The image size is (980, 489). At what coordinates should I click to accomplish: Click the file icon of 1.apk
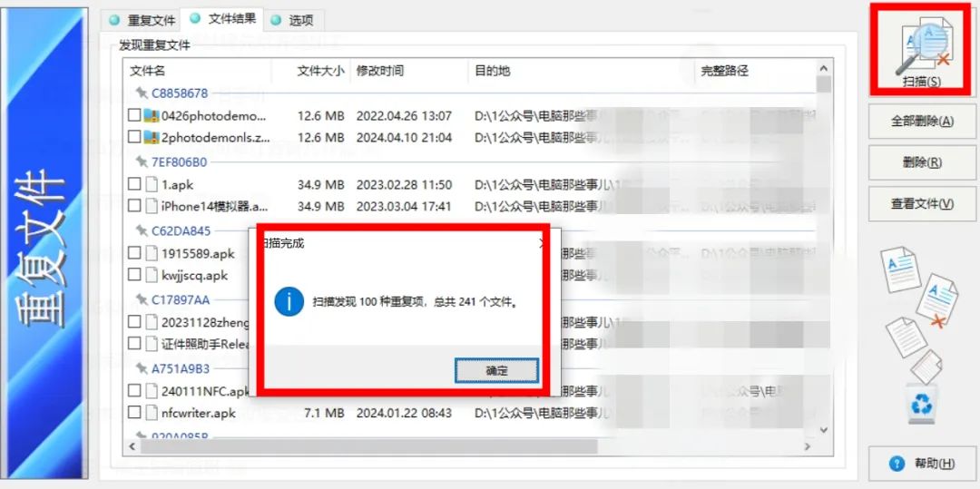(x=152, y=184)
